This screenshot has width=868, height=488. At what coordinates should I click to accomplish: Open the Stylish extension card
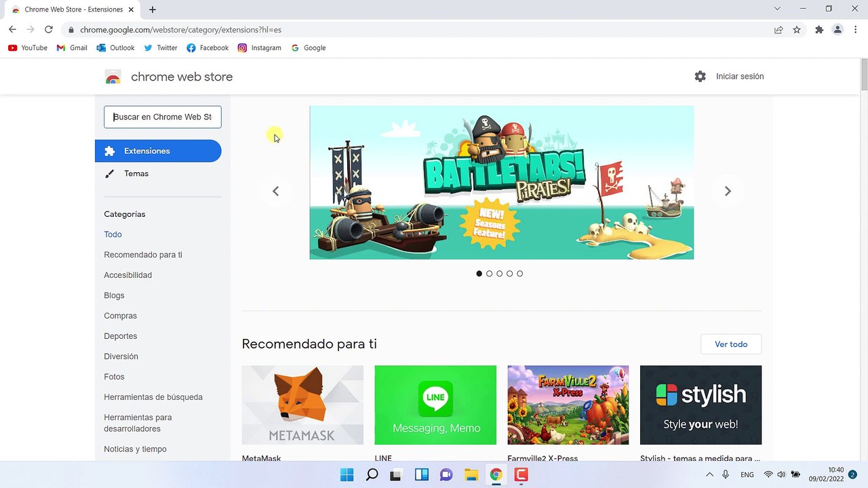701,413
